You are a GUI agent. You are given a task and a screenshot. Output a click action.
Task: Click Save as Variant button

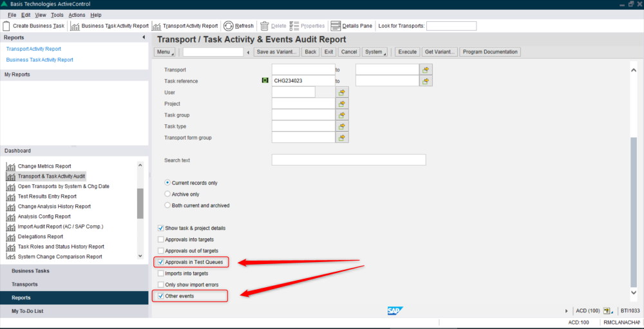pos(277,52)
